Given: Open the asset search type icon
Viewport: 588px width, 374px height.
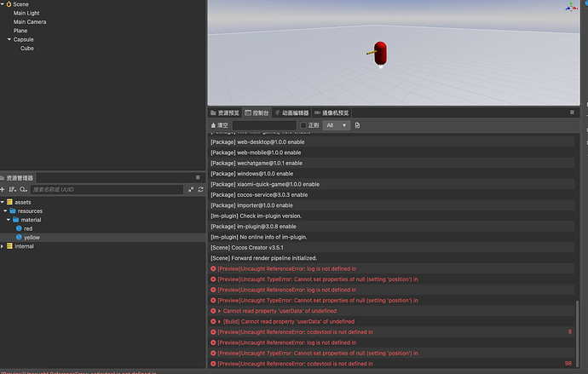Looking at the screenshot, I should (23, 190).
